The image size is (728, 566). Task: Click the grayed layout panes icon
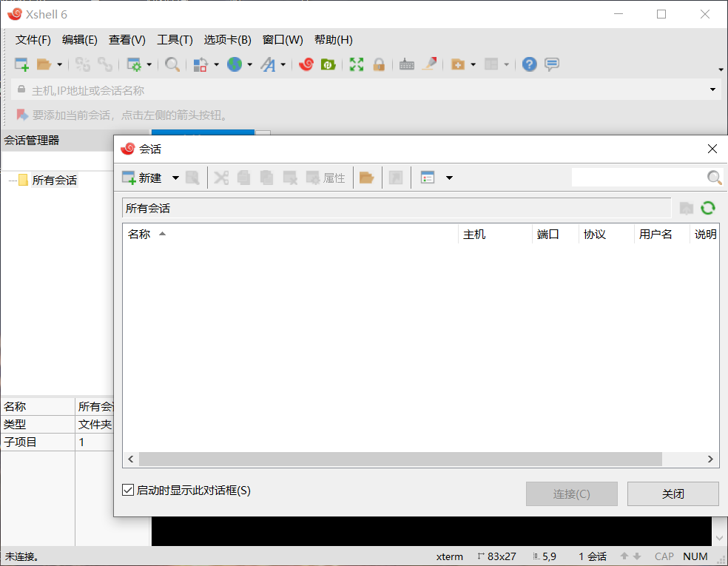tap(491, 64)
